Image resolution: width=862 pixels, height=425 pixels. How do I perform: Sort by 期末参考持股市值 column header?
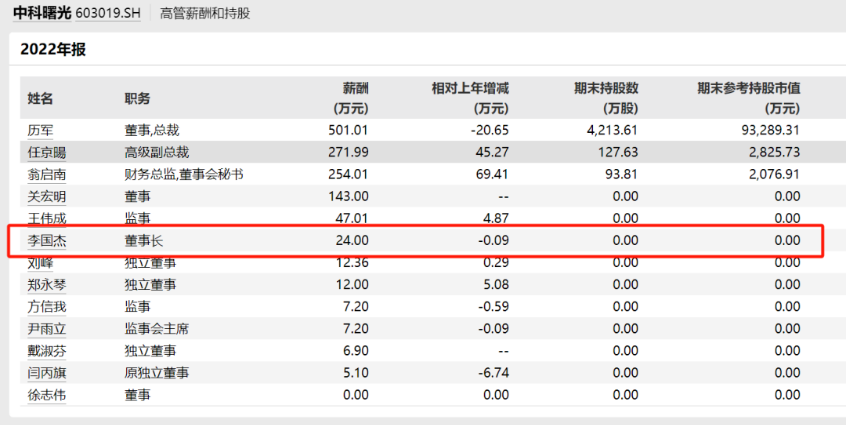point(749,98)
